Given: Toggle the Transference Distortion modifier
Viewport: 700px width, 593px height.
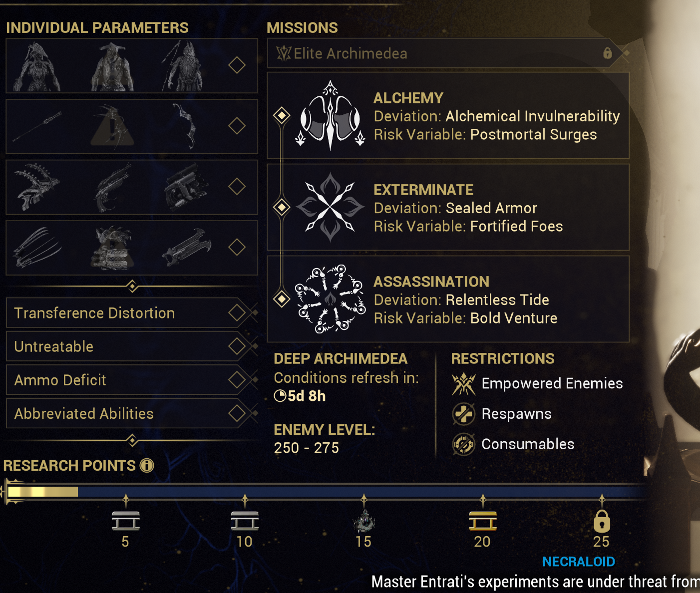Looking at the screenshot, I should (237, 313).
